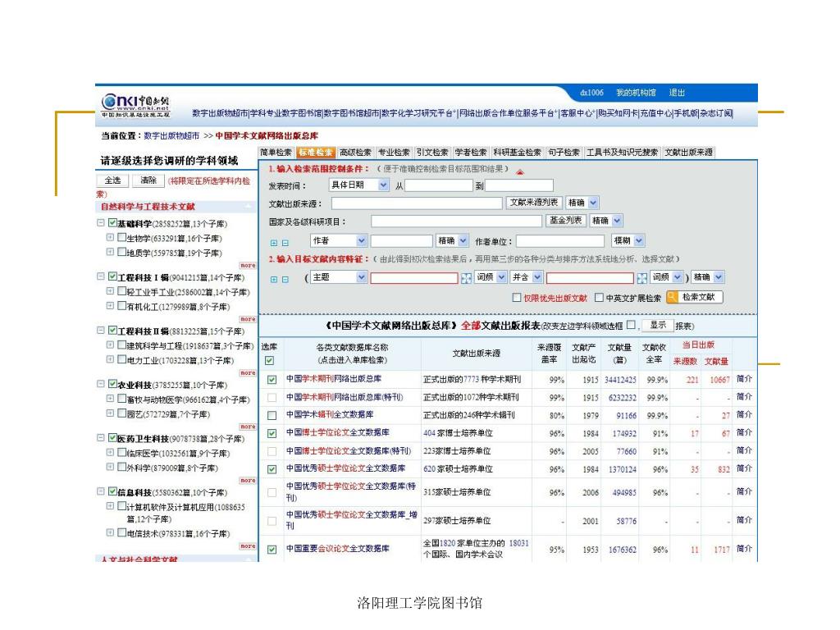Click the CNKI logo
Viewport: 840px width, 630px height.
pos(135,106)
